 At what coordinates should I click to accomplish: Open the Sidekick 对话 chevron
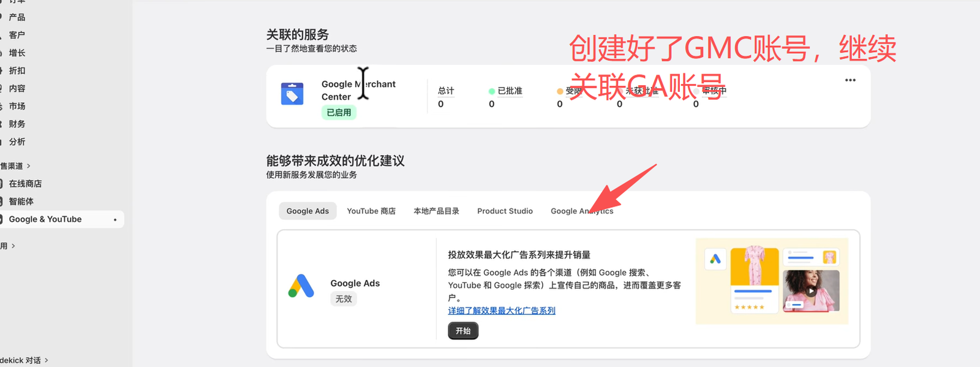coord(47,360)
